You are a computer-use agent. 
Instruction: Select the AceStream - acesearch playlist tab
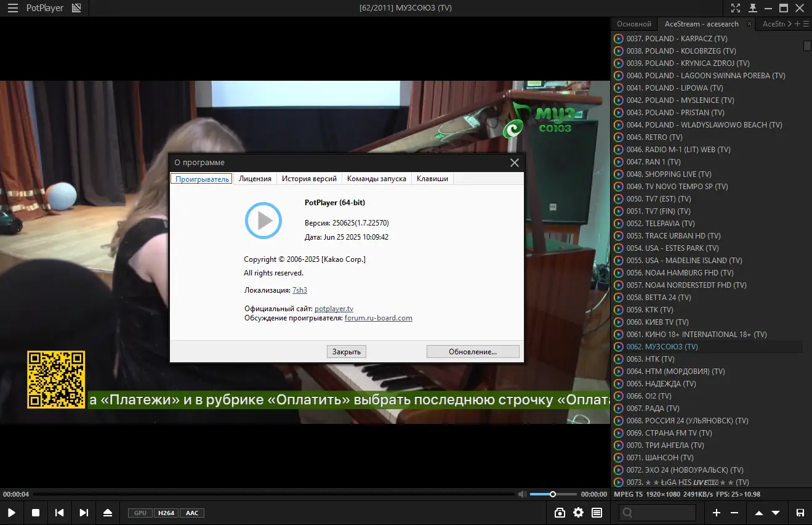pyautogui.click(x=701, y=24)
